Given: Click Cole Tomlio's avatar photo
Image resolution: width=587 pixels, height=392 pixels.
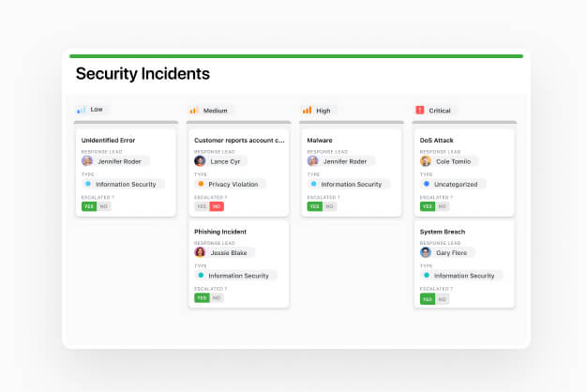Looking at the screenshot, I should pyautogui.click(x=426, y=161).
